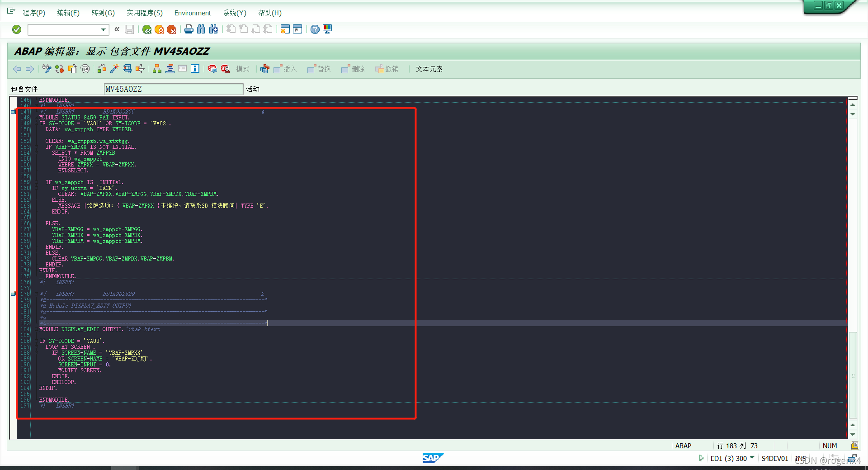The image size is (868, 470).
Task: Click the Find Next binoculars-plus icon
Action: click(213, 29)
